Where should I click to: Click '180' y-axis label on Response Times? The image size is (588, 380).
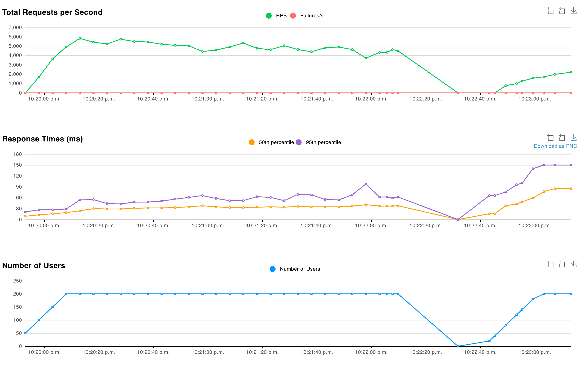click(18, 154)
